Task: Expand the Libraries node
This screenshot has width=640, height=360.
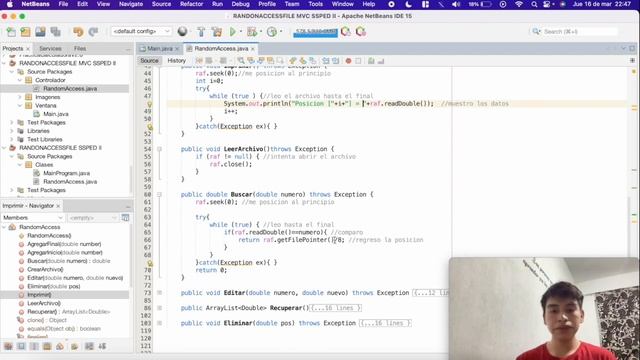Action: click(12, 131)
